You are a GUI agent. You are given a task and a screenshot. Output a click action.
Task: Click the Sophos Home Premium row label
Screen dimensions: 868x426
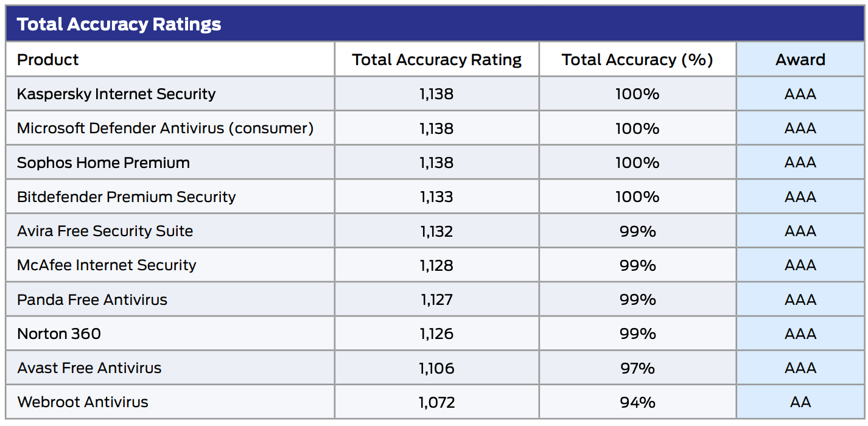coord(103,162)
